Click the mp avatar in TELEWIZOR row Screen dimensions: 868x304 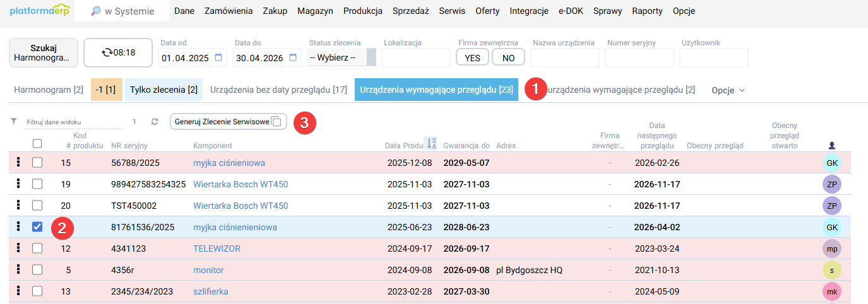(x=832, y=248)
